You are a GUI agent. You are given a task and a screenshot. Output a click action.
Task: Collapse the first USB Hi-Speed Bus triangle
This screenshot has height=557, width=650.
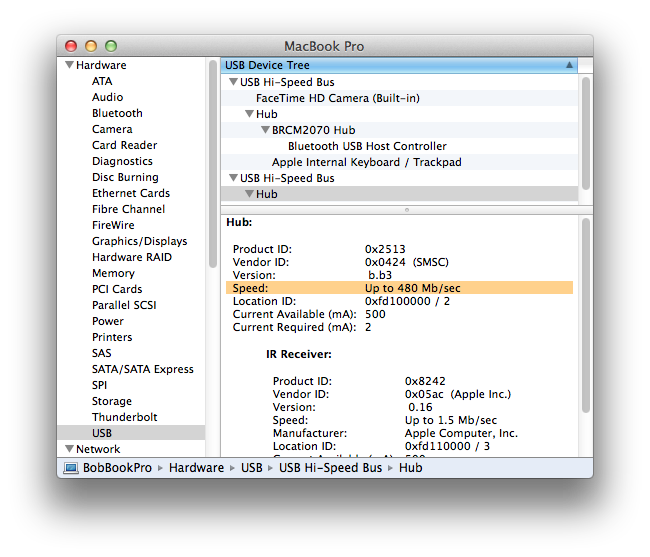pyautogui.click(x=233, y=82)
